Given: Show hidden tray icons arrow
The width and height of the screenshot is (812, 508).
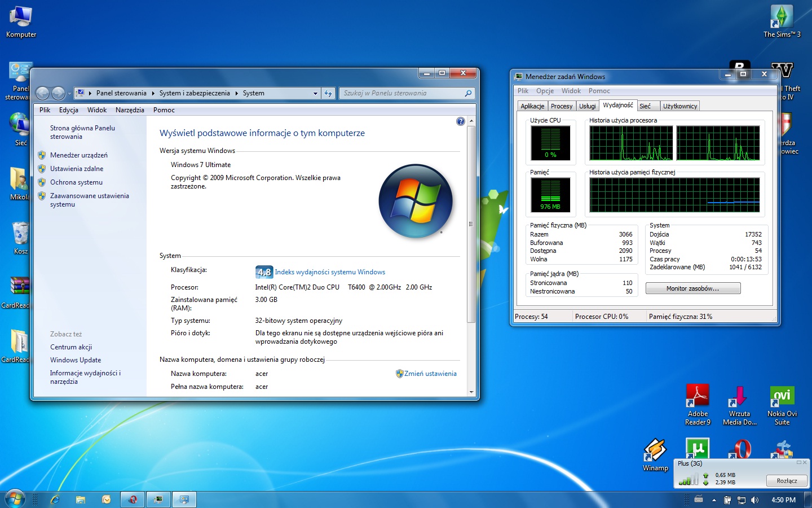Looking at the screenshot, I should (714, 500).
